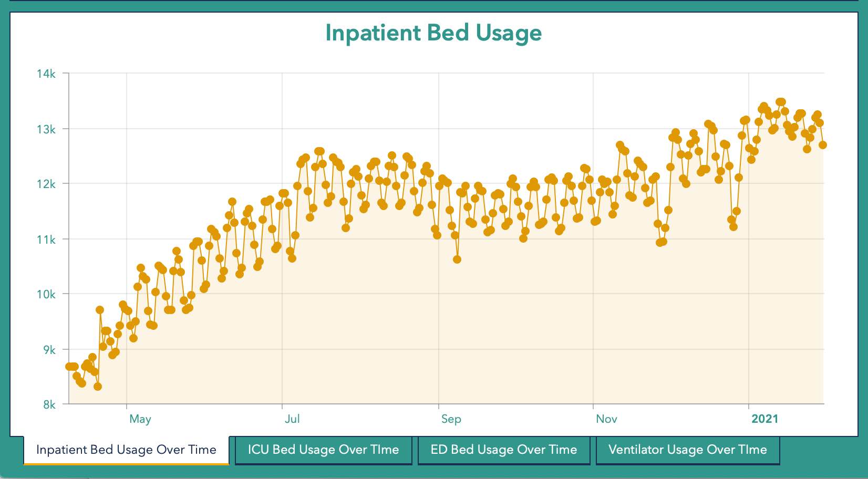
Task: Click the Nov x-axis label
Action: click(606, 419)
